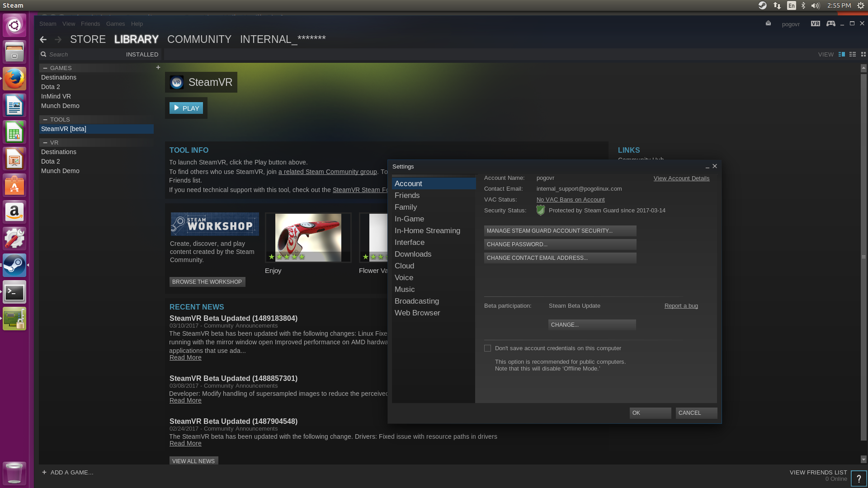The image size is (868, 488).
Task: Go back with the left arrow
Action: (x=43, y=40)
